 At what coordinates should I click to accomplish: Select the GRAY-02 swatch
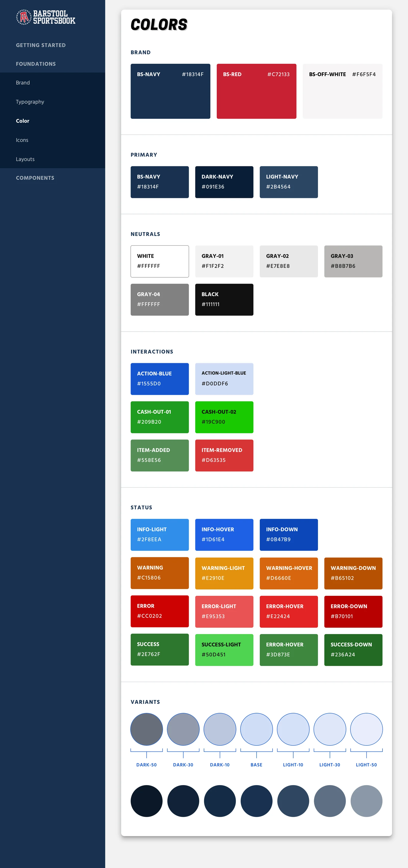pyautogui.click(x=289, y=261)
